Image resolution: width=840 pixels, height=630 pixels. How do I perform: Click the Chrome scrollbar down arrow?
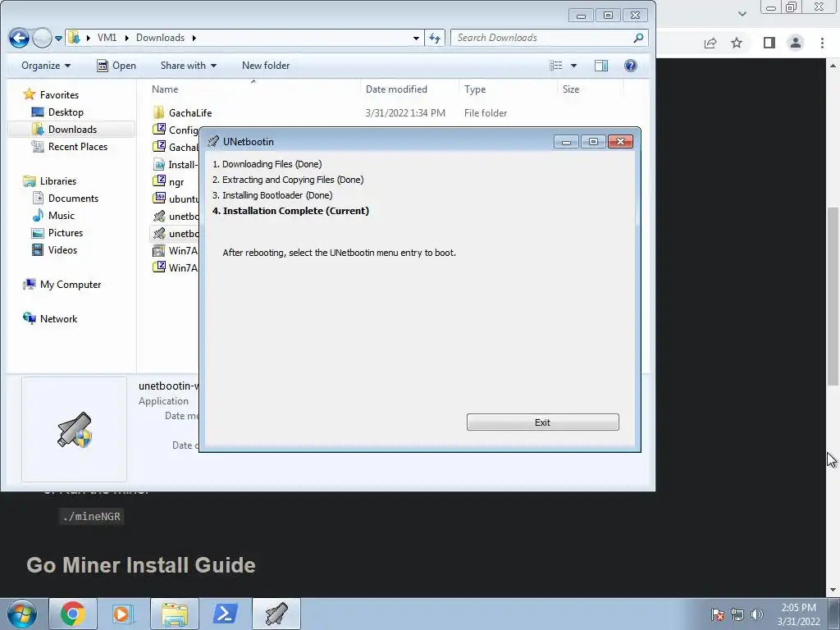[x=833, y=590]
